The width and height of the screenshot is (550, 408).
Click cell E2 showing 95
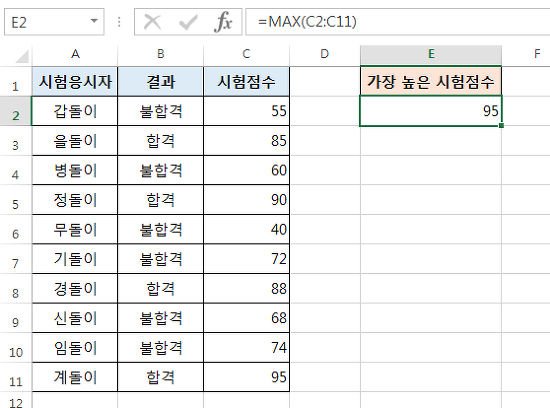click(431, 111)
